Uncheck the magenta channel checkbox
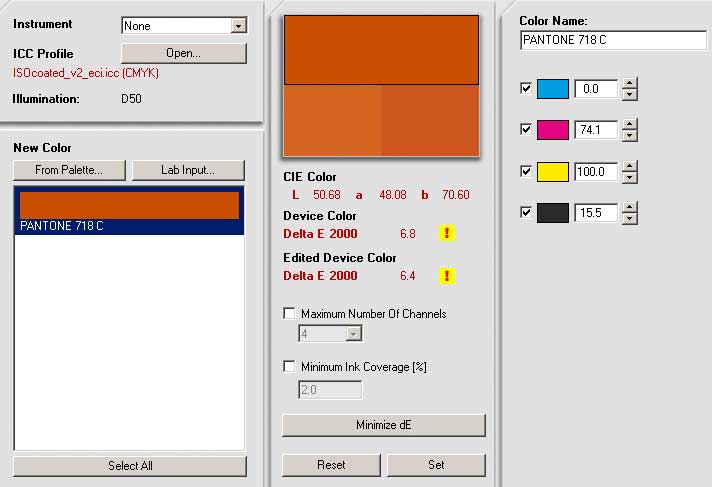 click(x=526, y=129)
